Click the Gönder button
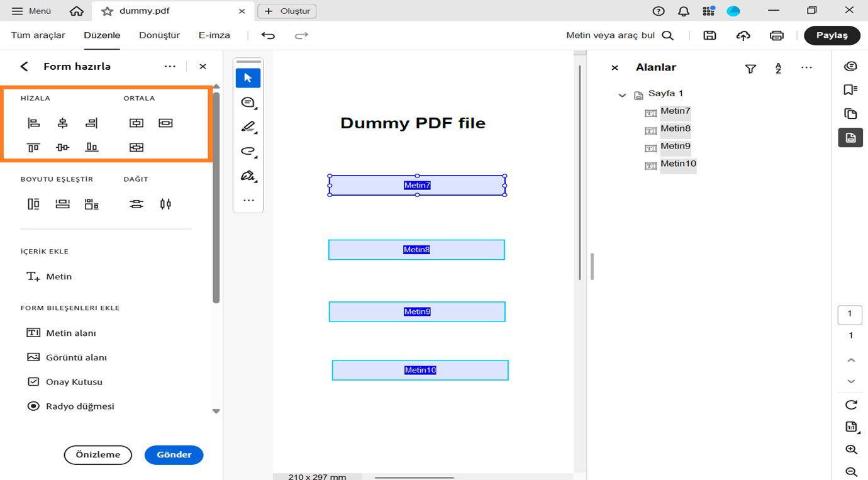The height and width of the screenshot is (480, 868). coord(174,455)
